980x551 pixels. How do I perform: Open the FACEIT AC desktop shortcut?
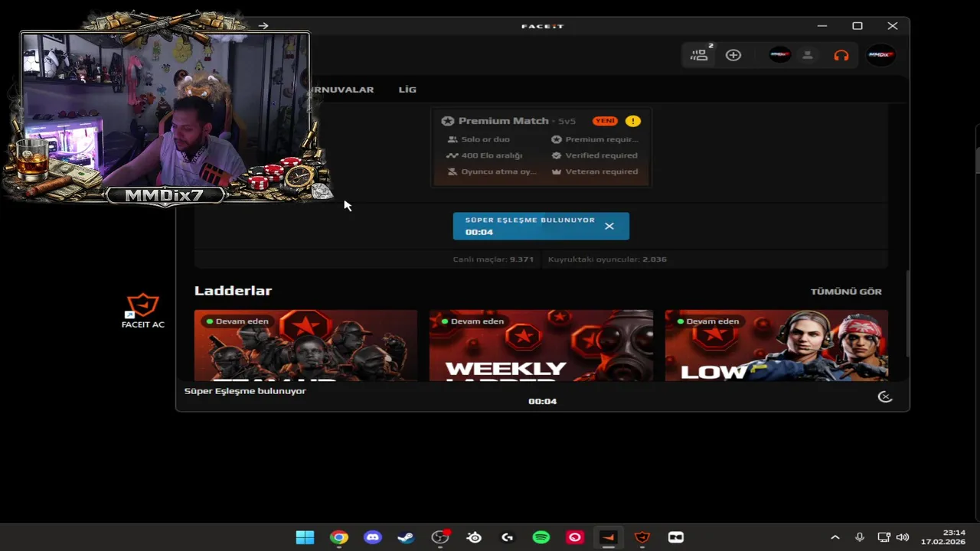coord(142,311)
